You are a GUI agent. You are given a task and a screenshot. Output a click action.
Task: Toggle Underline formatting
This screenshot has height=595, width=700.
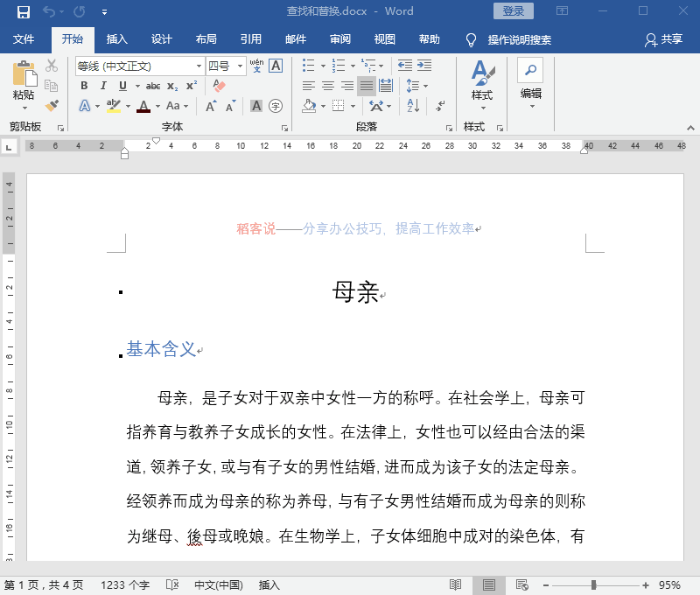(122, 86)
